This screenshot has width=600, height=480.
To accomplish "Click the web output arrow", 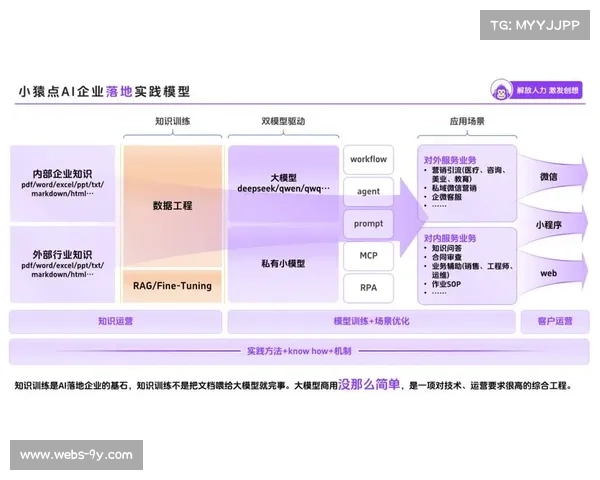I will tap(553, 273).
